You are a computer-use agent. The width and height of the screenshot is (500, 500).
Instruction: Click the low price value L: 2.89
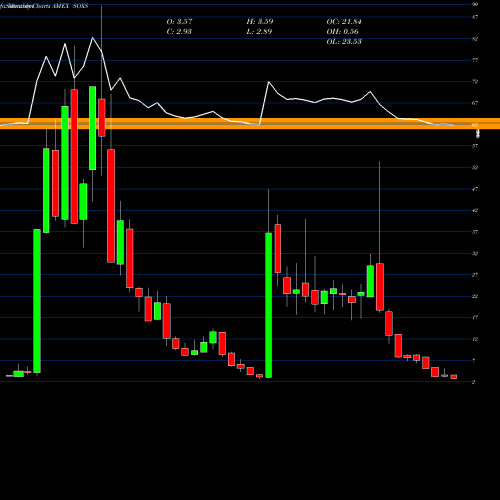tap(259, 32)
